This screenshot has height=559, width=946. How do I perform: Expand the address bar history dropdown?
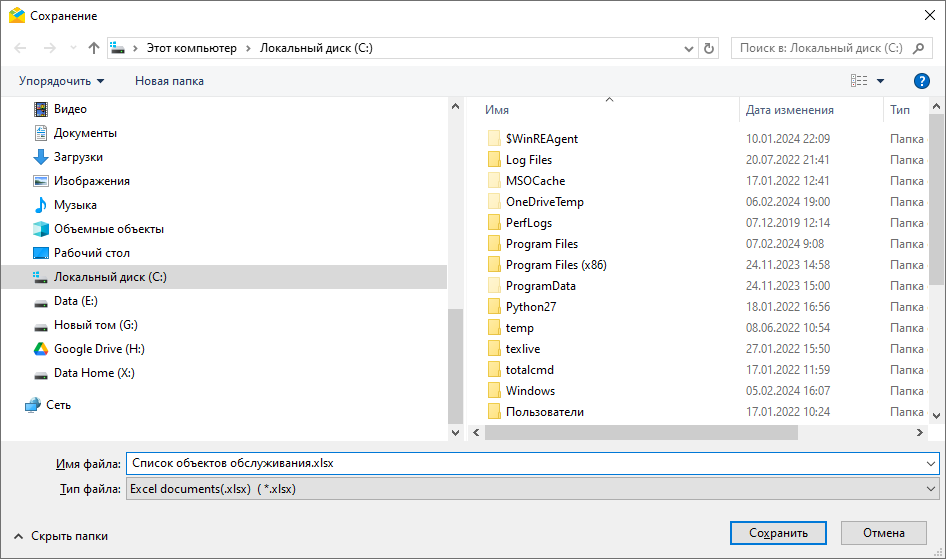[x=689, y=48]
